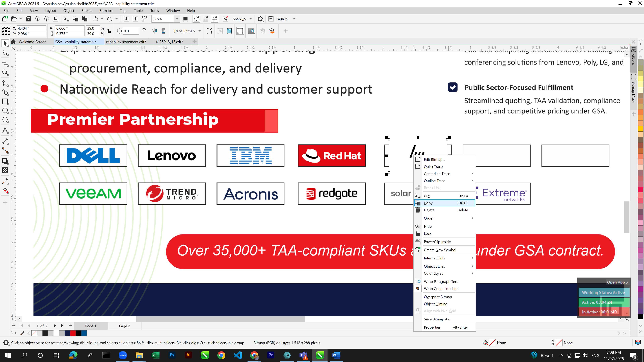Select the Interactive Fill tool
644x362 pixels.
coord(5,190)
